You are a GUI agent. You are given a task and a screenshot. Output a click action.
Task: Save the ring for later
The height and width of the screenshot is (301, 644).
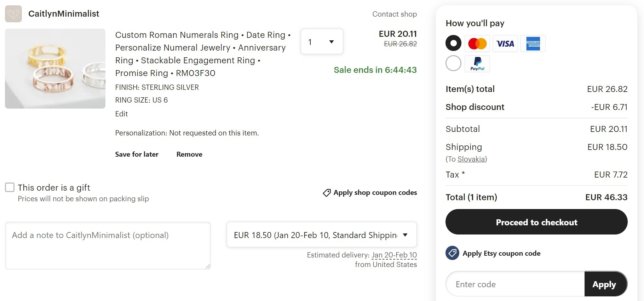pos(137,154)
